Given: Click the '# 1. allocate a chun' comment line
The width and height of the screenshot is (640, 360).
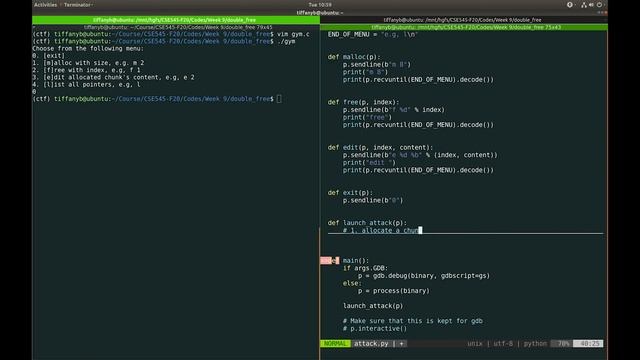Looking at the screenshot, I should tap(382, 231).
